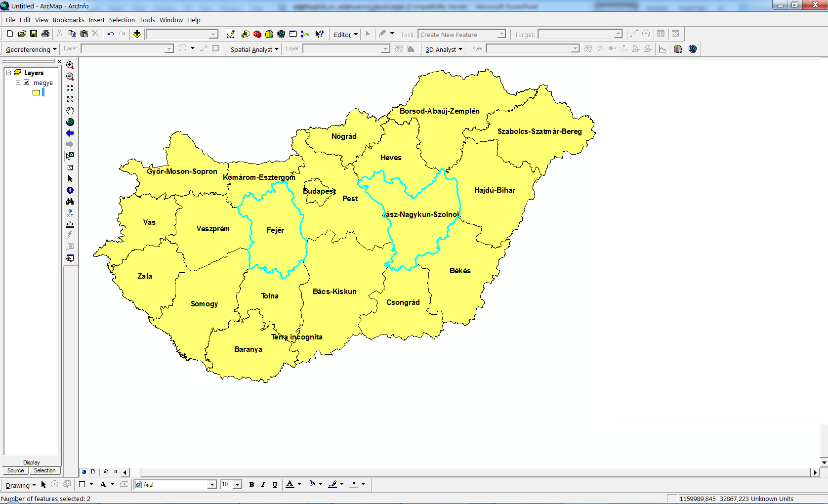Viewport: 828px width, 504px height.
Task: Go back to the previous extent arrow
Action: click(70, 133)
